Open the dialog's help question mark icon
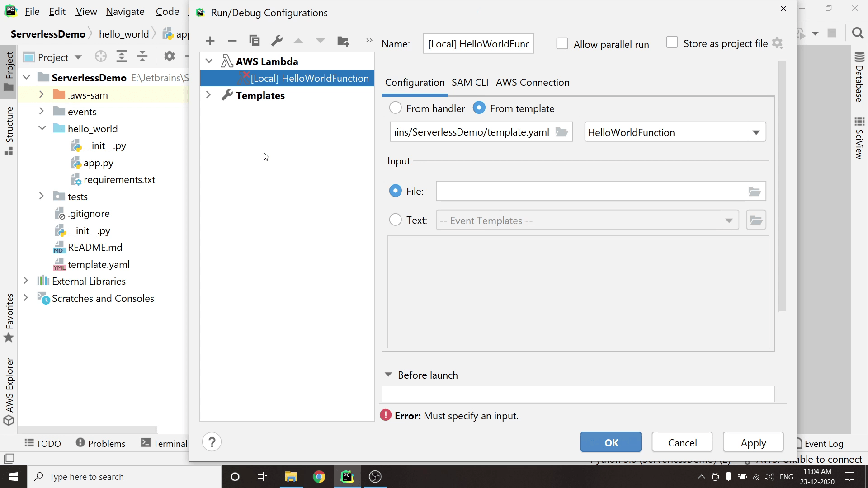This screenshot has width=868, height=488. click(212, 442)
